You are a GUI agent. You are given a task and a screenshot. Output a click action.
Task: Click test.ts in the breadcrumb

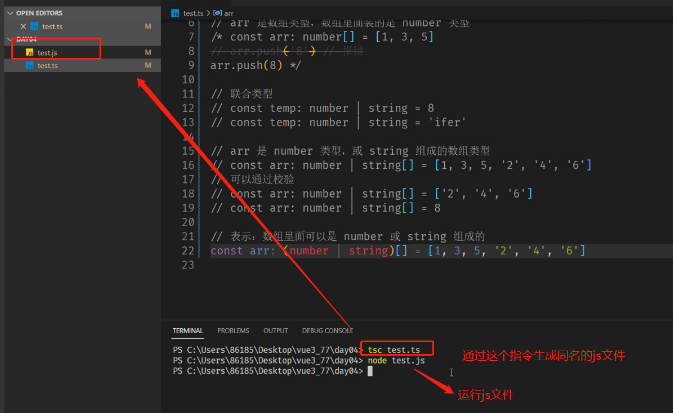(193, 13)
